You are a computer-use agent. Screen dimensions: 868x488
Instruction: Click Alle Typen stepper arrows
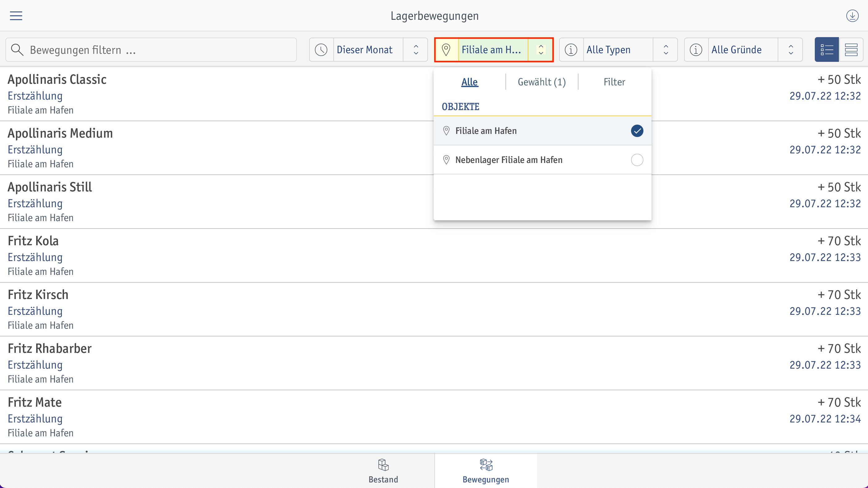coord(666,49)
